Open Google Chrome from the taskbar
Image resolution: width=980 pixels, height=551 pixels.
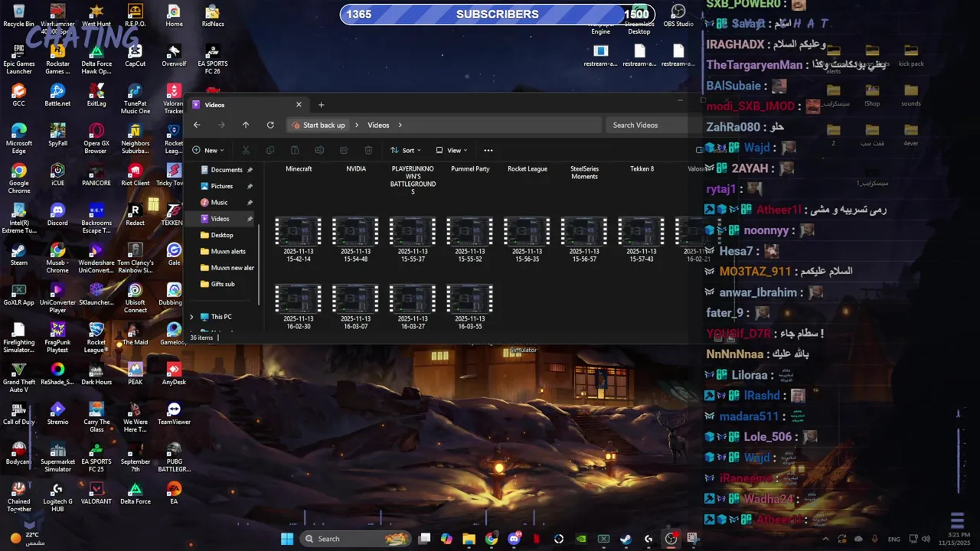tap(492, 539)
